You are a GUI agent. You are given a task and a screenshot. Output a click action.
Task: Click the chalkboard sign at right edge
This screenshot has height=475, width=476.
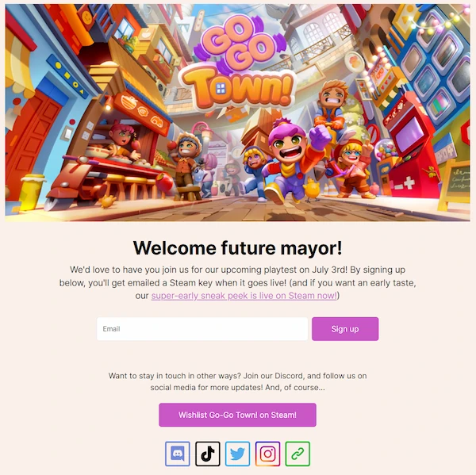455,184
